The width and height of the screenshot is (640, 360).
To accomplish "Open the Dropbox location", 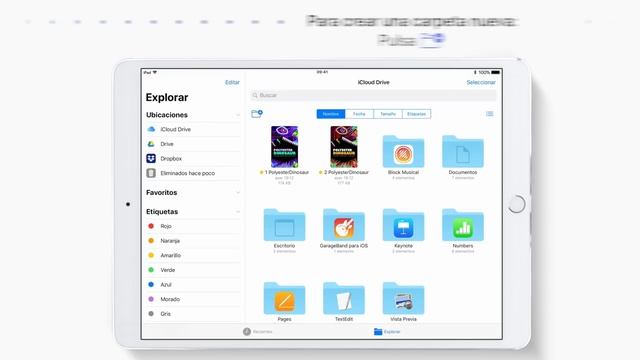I will [x=193, y=158].
